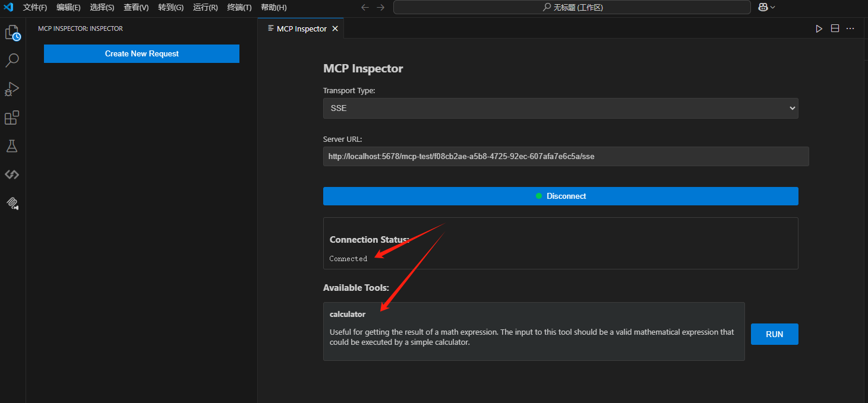The height and width of the screenshot is (403, 868).
Task: Open the bottom activity bar plug icon
Action: click(x=12, y=203)
